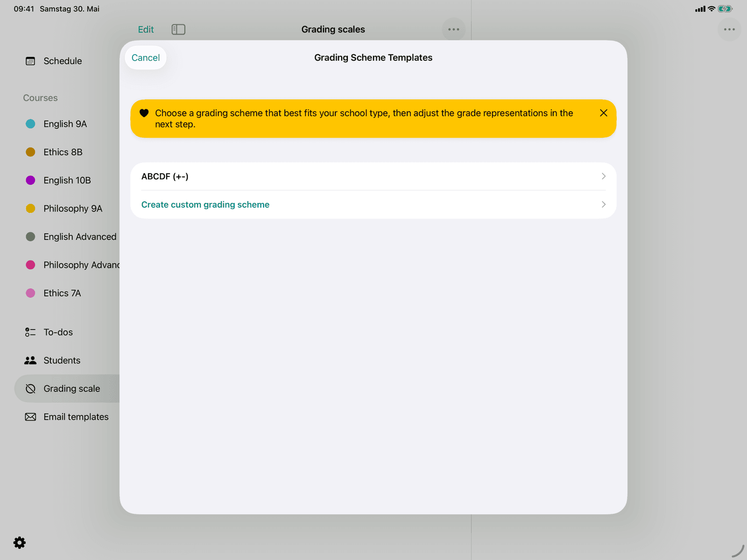Open the Philosophy Advanced course
This screenshot has height=560, width=747.
[81, 265]
